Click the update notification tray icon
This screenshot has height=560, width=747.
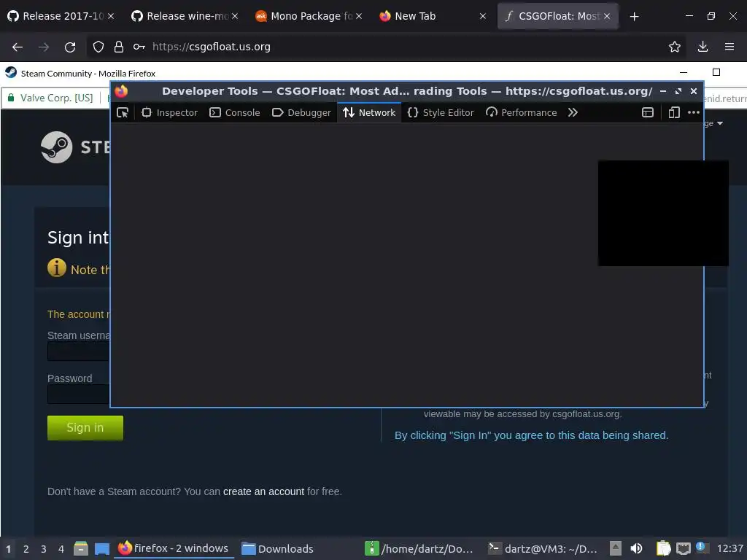click(x=701, y=547)
